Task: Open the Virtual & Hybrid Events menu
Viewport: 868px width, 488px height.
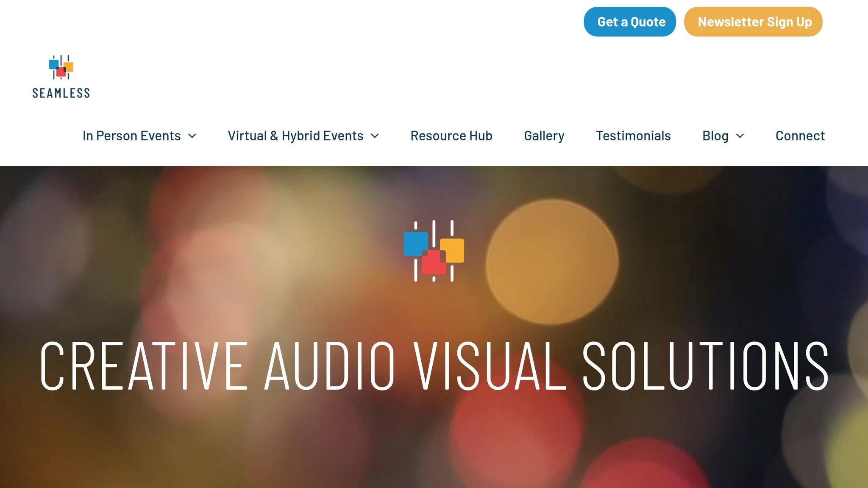Action: [x=295, y=136]
